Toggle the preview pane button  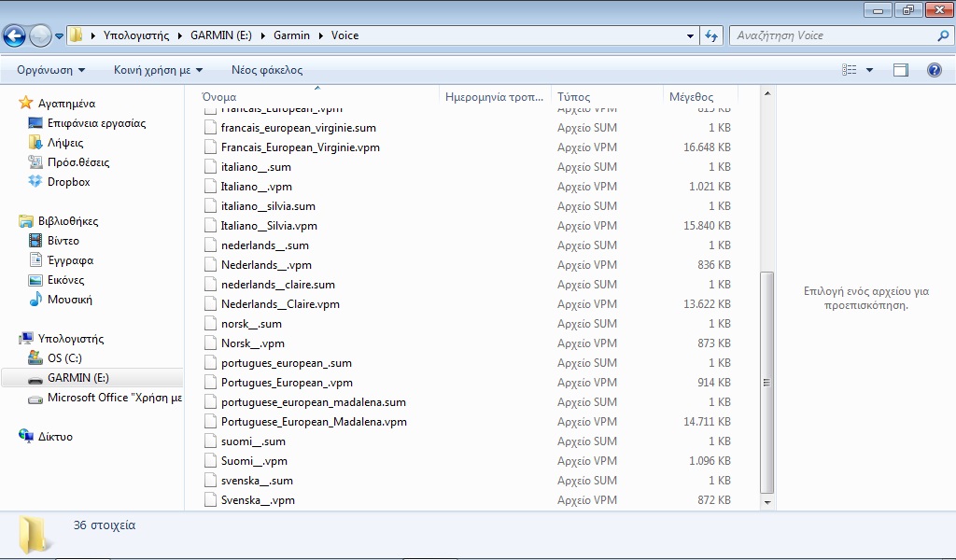(901, 70)
